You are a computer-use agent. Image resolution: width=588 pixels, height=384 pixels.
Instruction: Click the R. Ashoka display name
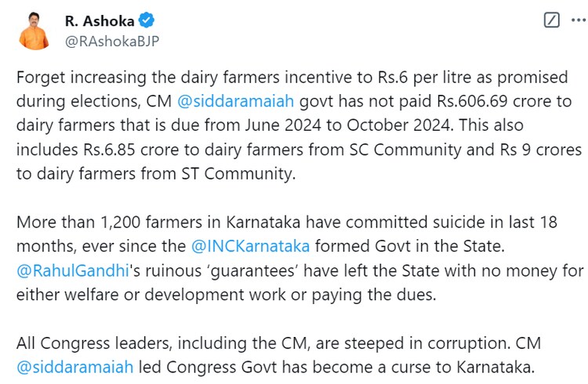tap(100, 21)
